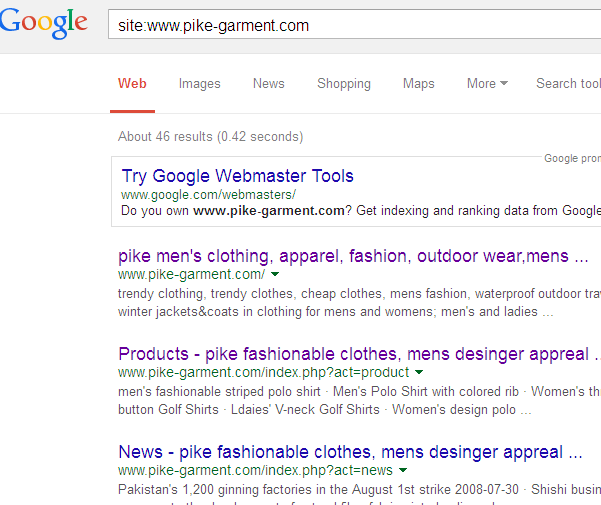This screenshot has width=601, height=505.
Task: Select the Web tab
Action: click(132, 83)
